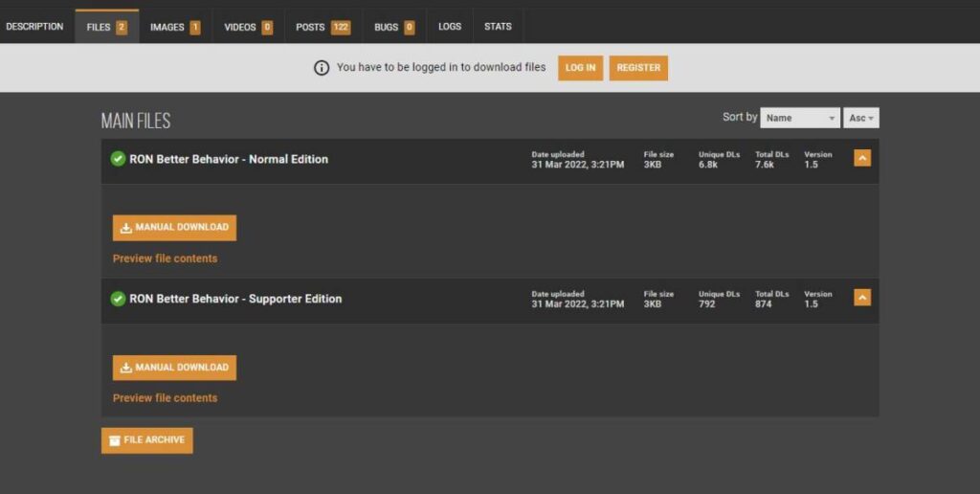Open the Asc sort order dropdown
The width and height of the screenshot is (980, 494).
860,118
